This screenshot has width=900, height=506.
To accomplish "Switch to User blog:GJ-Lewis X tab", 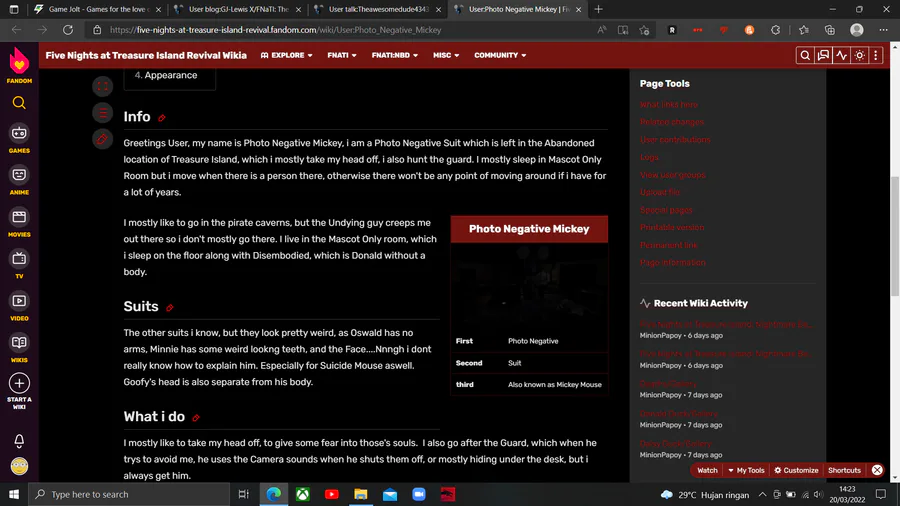I will (238, 9).
